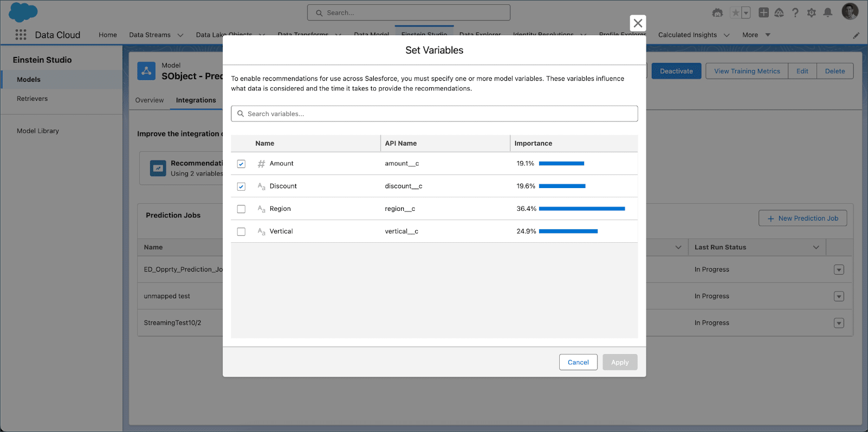
Task: Check the Region variable checkbox
Action: [241, 209]
